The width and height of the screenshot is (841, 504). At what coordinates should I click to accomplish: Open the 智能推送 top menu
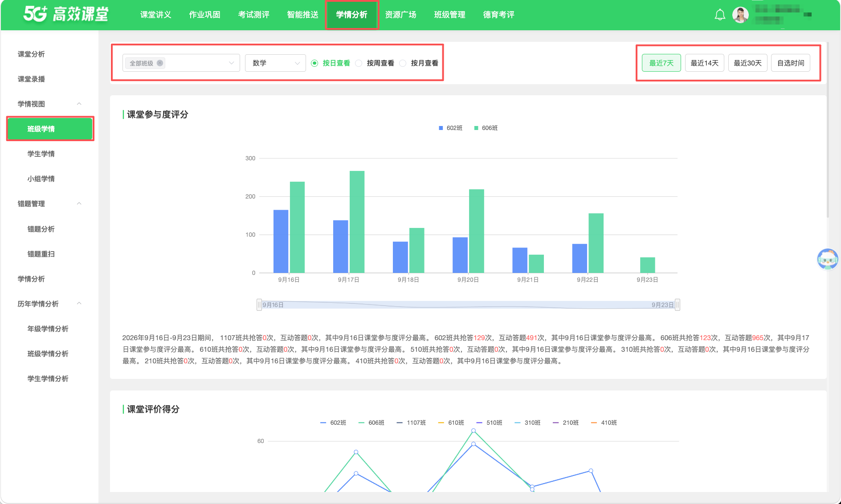pos(302,15)
